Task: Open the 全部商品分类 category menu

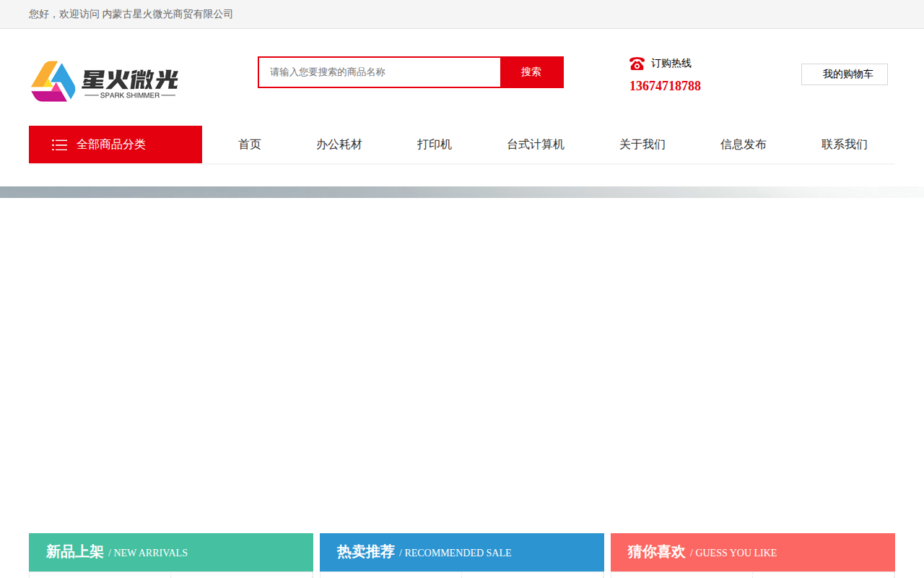Action: (115, 144)
